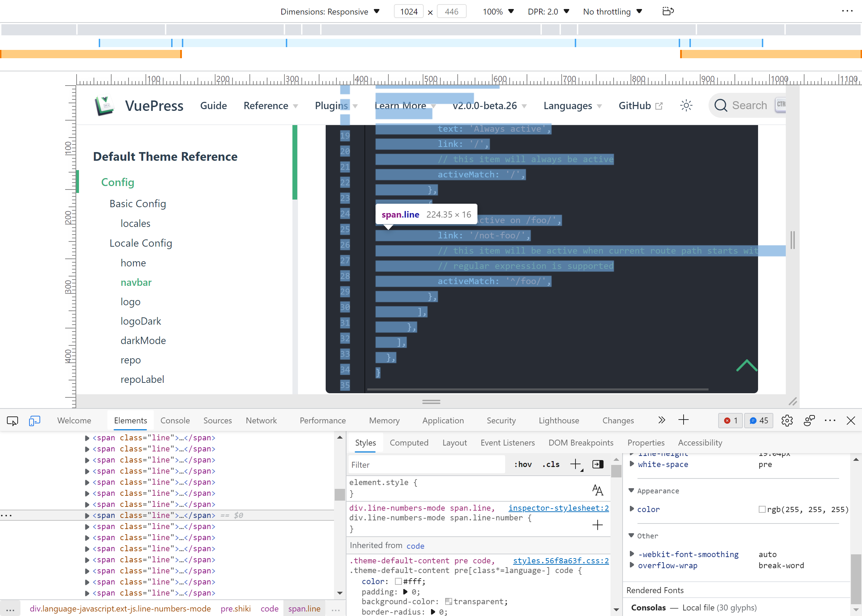The height and width of the screenshot is (616, 862).
Task: Click the back-to-top green arrow
Action: pyautogui.click(x=746, y=366)
